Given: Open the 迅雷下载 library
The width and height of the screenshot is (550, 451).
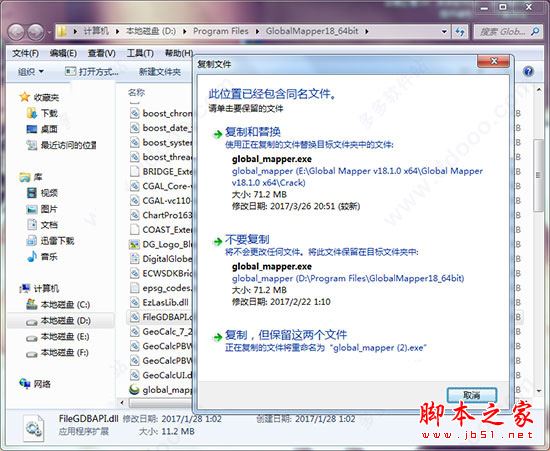Looking at the screenshot, I should point(51,241).
